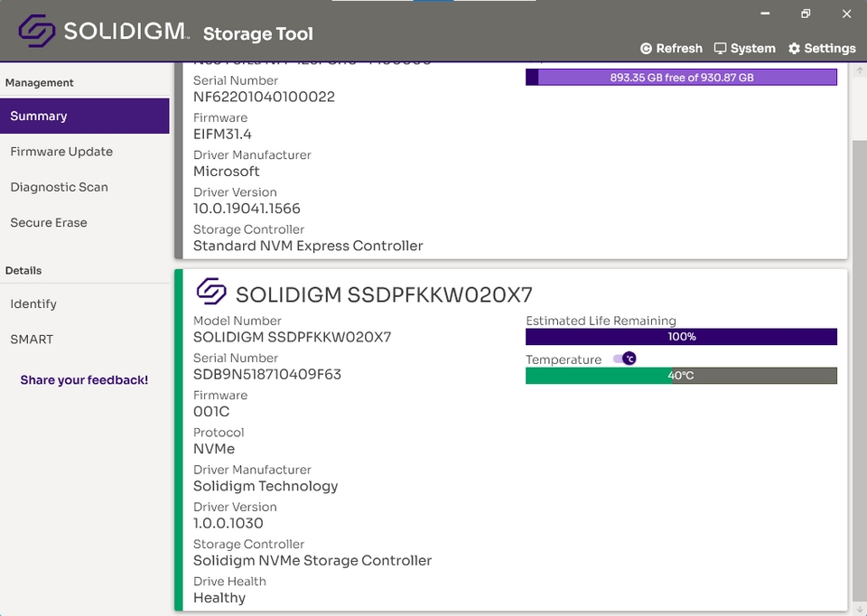Click serial number SDB9N518710409F63

point(267,374)
